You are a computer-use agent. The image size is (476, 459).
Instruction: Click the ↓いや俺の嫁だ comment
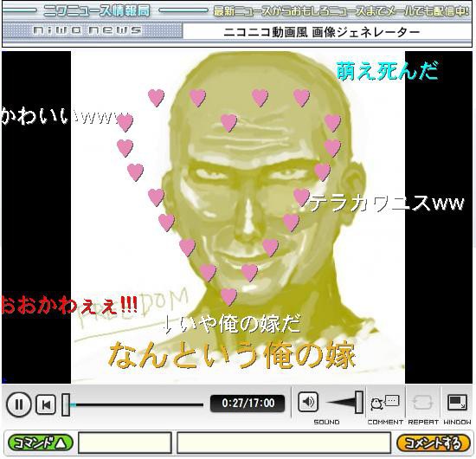coord(232,324)
